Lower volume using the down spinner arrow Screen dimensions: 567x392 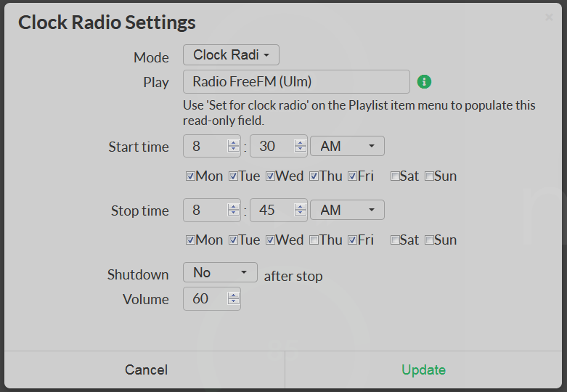click(x=233, y=302)
